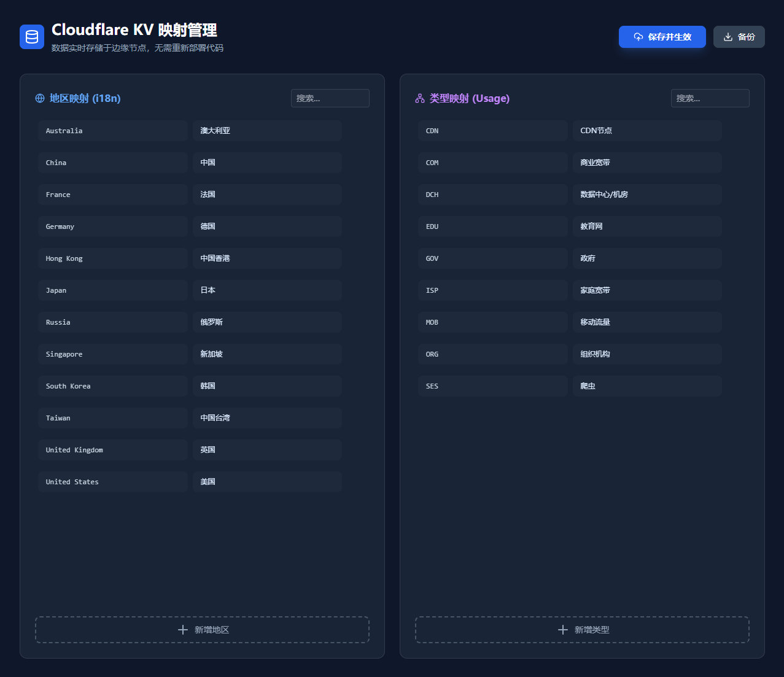
Task: Select the EDU key field
Action: [x=493, y=226]
